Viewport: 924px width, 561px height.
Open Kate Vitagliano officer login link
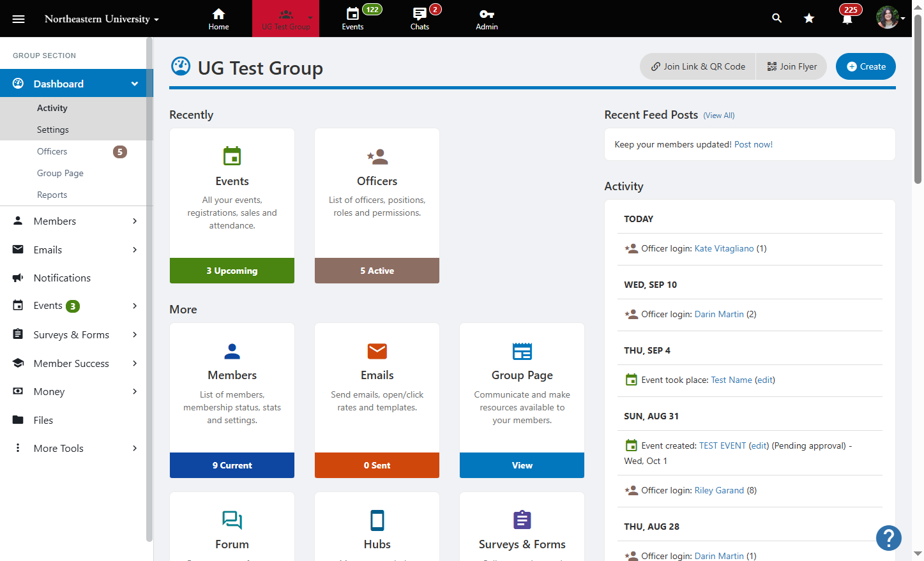[724, 248]
